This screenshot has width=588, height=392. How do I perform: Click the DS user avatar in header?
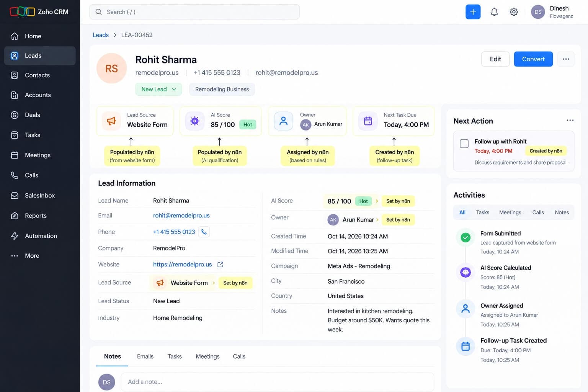(x=538, y=12)
